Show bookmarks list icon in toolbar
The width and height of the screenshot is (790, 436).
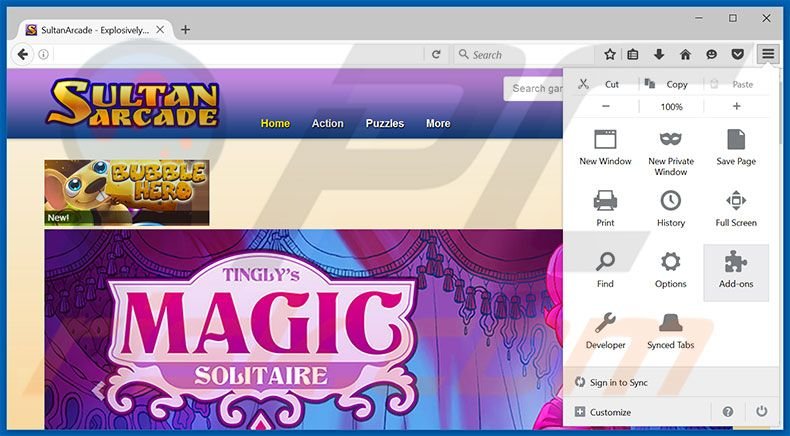(633, 54)
